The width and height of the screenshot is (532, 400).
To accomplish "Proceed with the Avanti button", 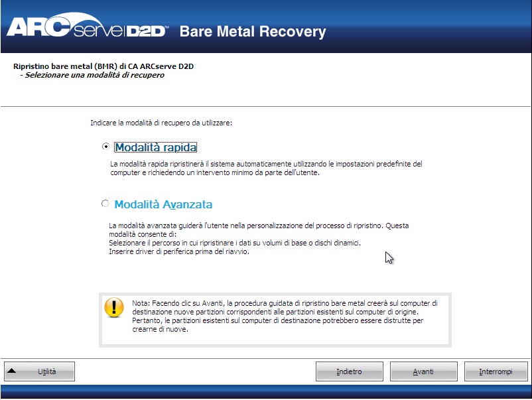I will click(x=423, y=371).
